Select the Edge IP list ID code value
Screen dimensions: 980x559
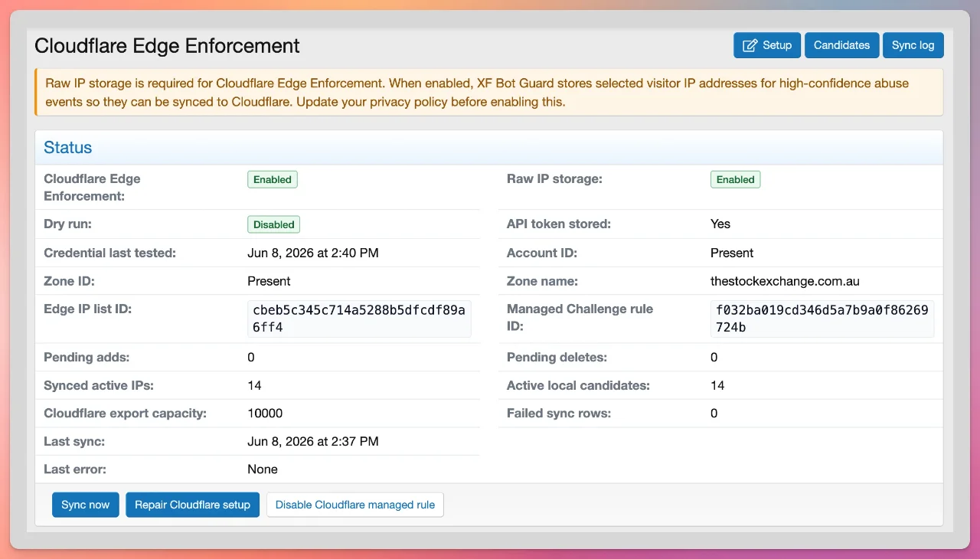pos(359,319)
